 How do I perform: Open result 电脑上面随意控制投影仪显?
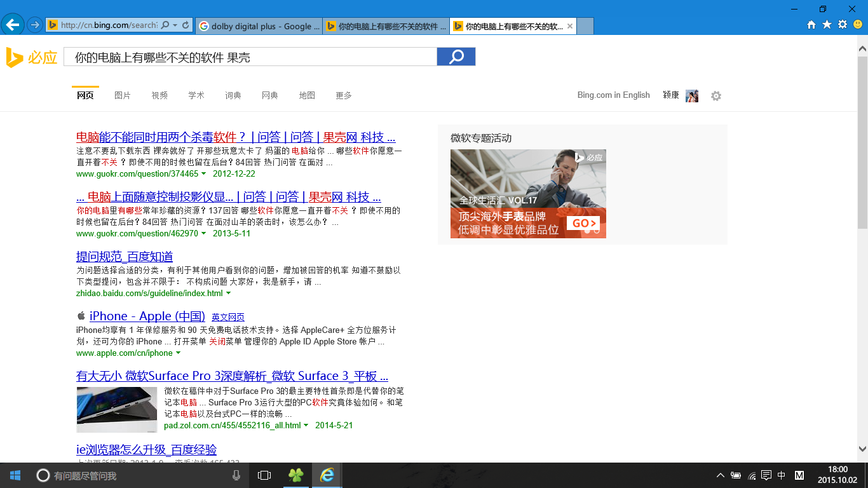(229, 197)
